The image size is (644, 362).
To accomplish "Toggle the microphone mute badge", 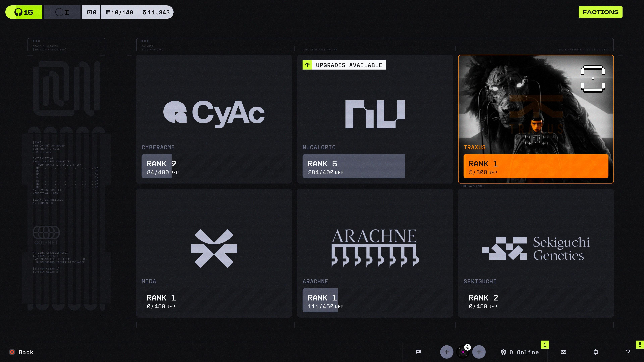I will pyautogui.click(x=468, y=347).
